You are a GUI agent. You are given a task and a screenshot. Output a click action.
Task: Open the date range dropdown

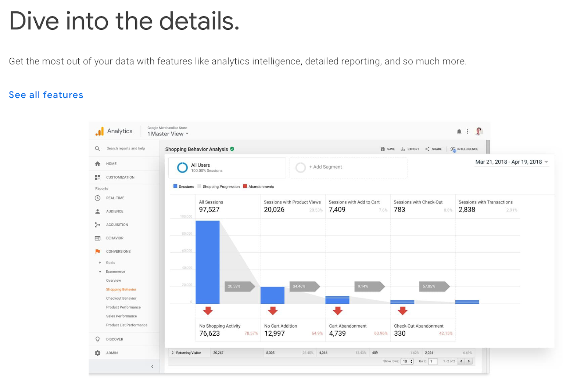click(512, 162)
